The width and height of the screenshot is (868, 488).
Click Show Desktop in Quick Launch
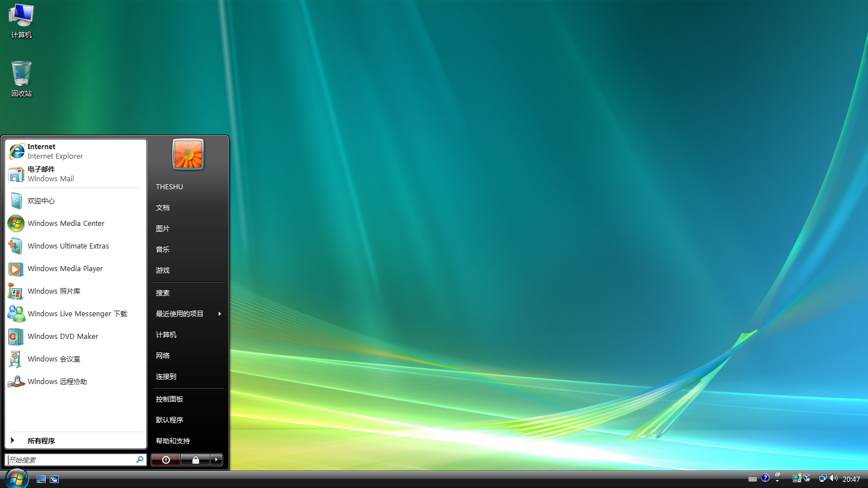point(41,479)
